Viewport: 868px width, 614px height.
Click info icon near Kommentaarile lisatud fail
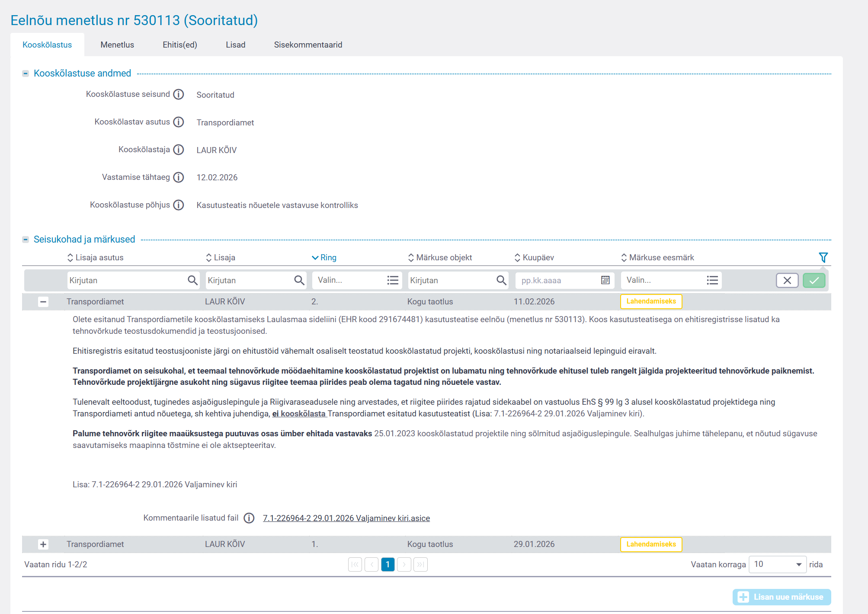pyautogui.click(x=249, y=518)
